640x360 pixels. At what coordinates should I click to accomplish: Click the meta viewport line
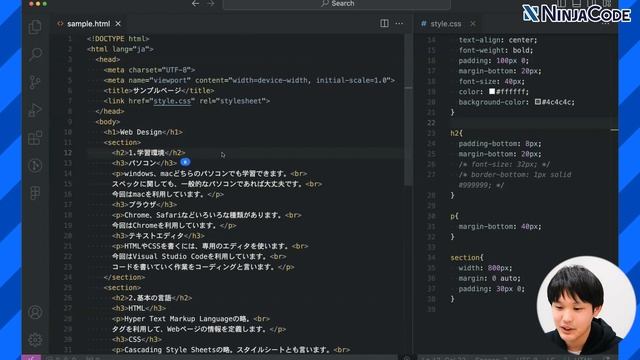pyautogui.click(x=249, y=80)
